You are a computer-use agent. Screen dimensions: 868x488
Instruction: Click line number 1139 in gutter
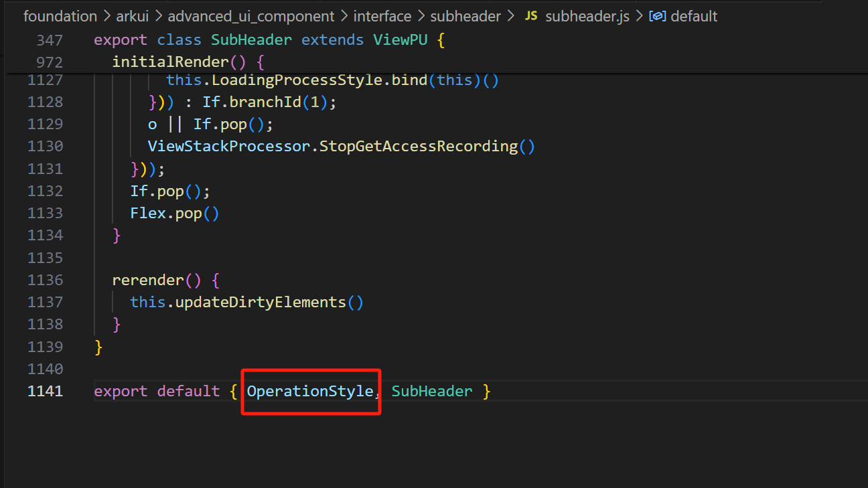[x=45, y=347]
